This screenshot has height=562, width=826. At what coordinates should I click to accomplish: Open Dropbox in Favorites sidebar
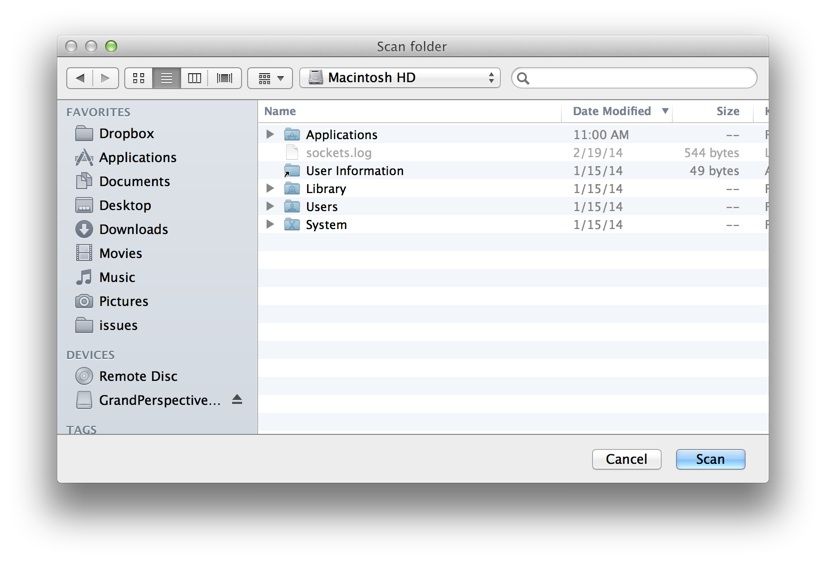tap(126, 133)
